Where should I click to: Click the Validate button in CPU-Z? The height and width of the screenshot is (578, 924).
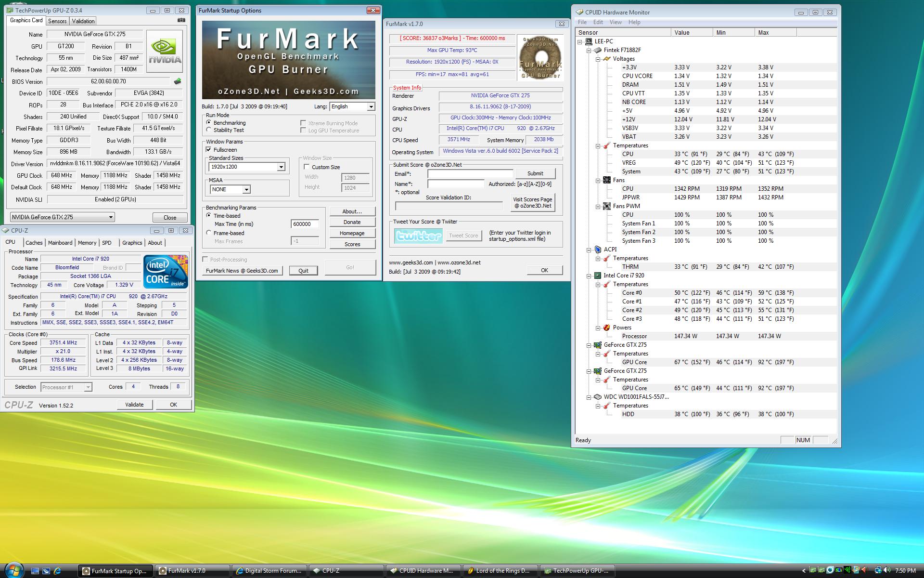[x=134, y=405]
